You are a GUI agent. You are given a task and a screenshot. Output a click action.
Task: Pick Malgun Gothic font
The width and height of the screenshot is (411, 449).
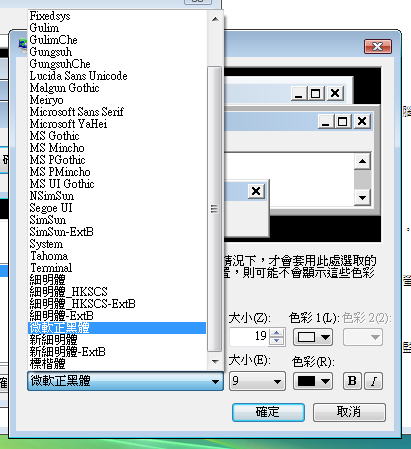(117, 88)
